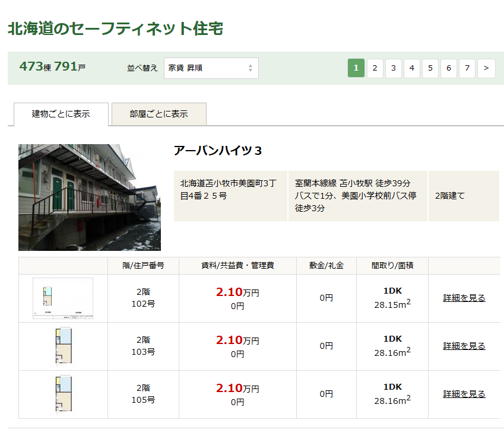Jump to page 4 of listings
Image resolution: width=504 pixels, height=433 pixels.
tap(411, 68)
